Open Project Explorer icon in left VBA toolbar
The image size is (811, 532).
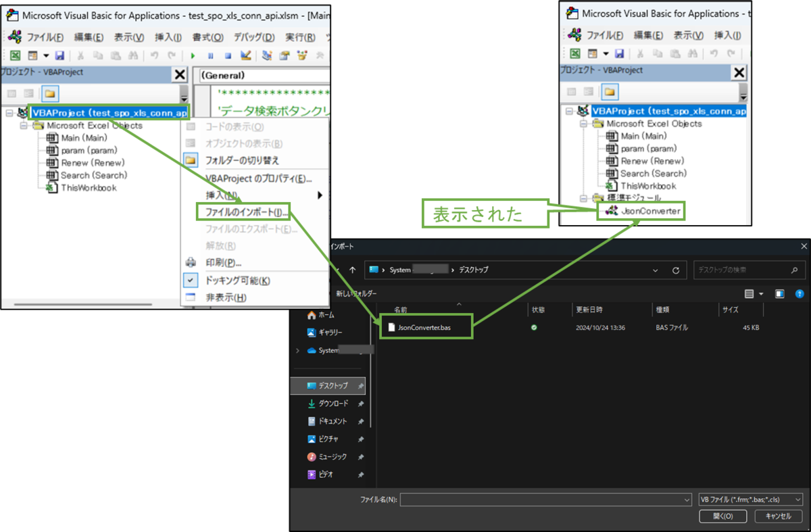(267, 55)
